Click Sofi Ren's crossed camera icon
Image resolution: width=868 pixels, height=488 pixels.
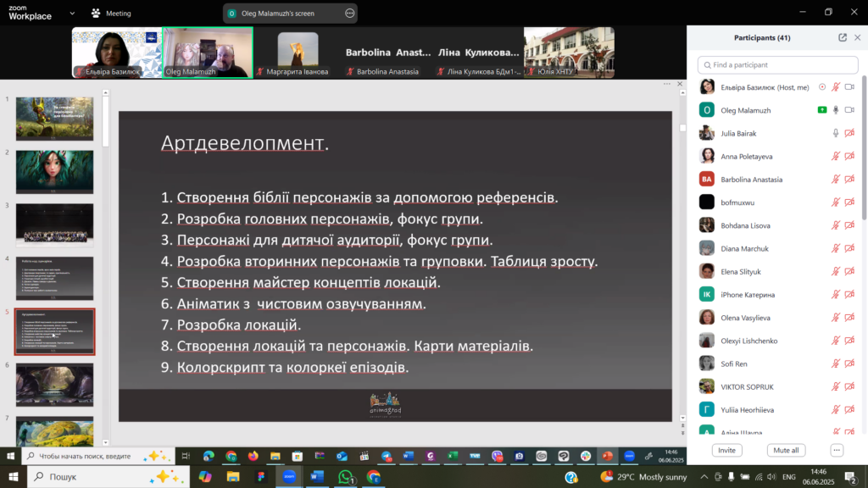[849, 363]
